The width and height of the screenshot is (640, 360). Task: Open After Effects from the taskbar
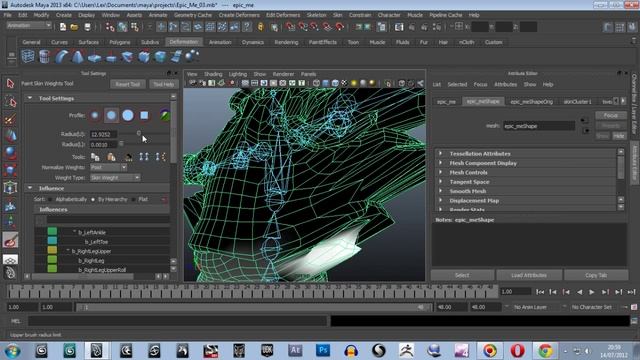point(295,351)
